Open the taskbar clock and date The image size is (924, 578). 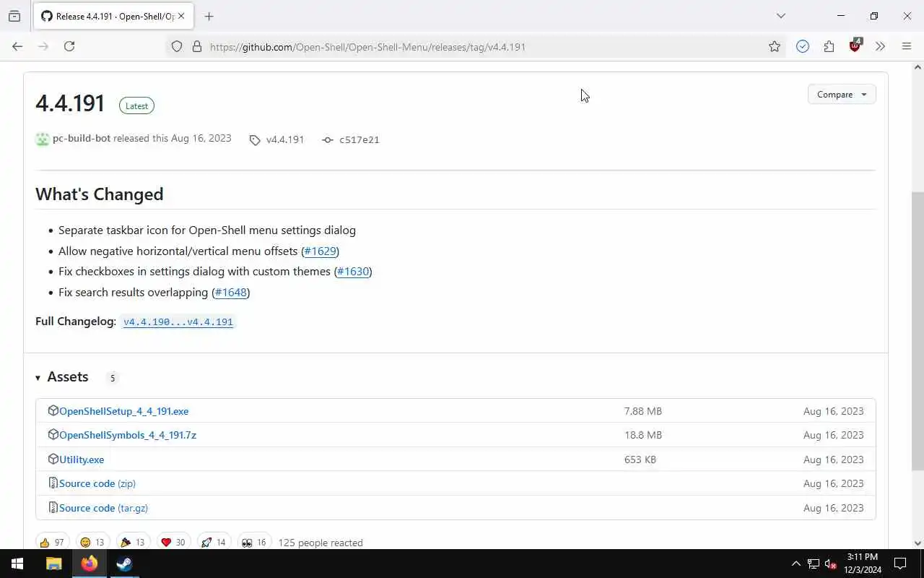coord(863,564)
